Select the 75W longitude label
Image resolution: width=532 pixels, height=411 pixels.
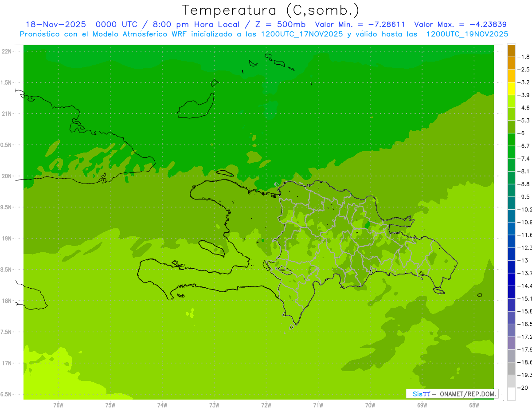pos(110,405)
